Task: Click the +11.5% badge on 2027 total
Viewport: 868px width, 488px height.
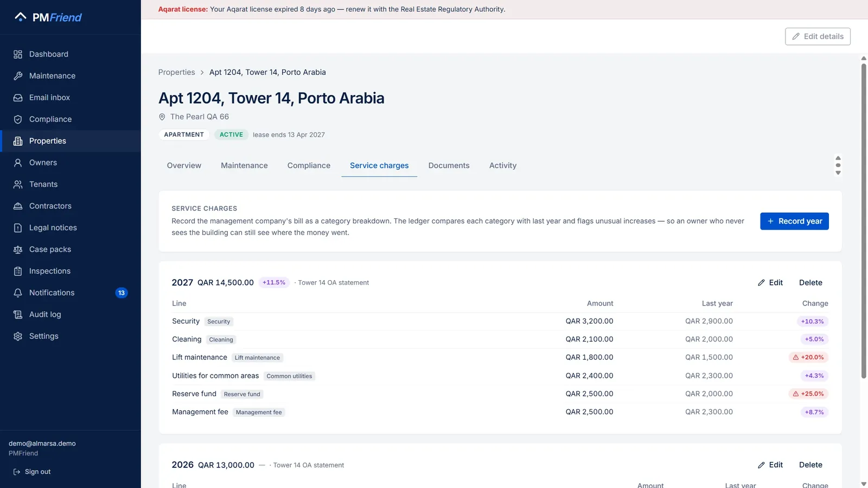Action: tap(274, 282)
